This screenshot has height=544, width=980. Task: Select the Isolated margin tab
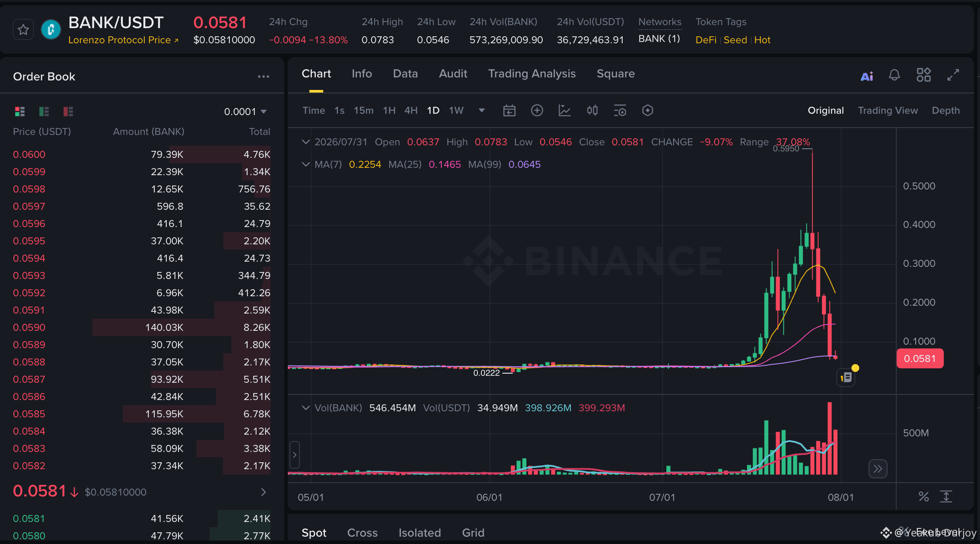click(x=420, y=533)
